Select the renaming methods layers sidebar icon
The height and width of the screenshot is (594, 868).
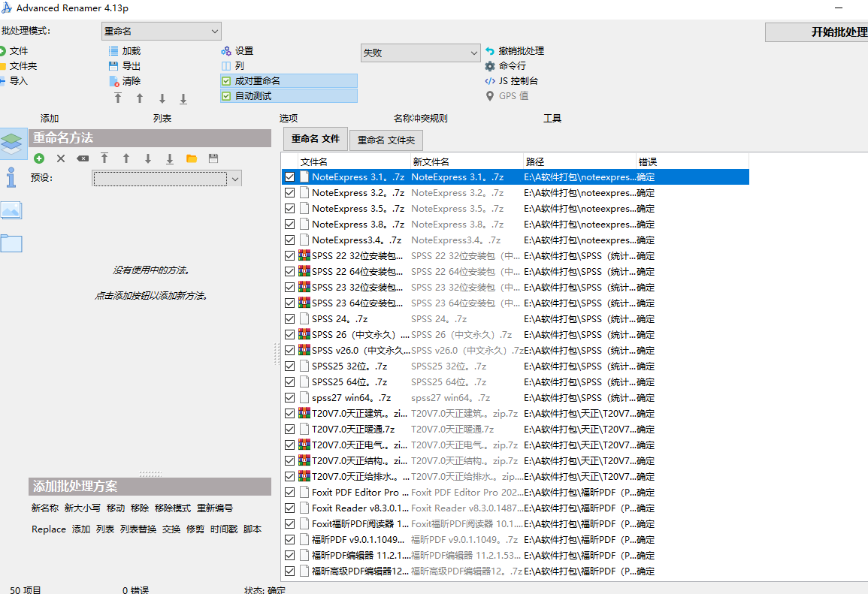pyautogui.click(x=14, y=143)
